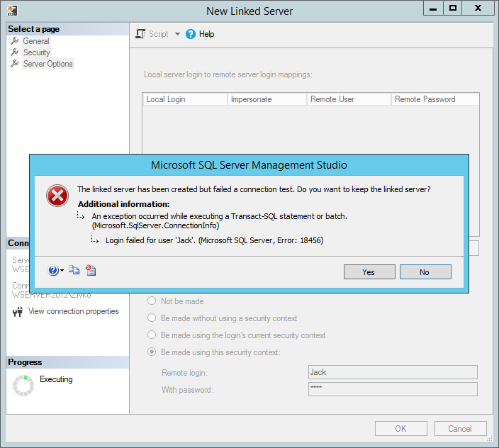499x448 pixels.
Task: Open the error dialog help icon
Action: click(x=53, y=270)
